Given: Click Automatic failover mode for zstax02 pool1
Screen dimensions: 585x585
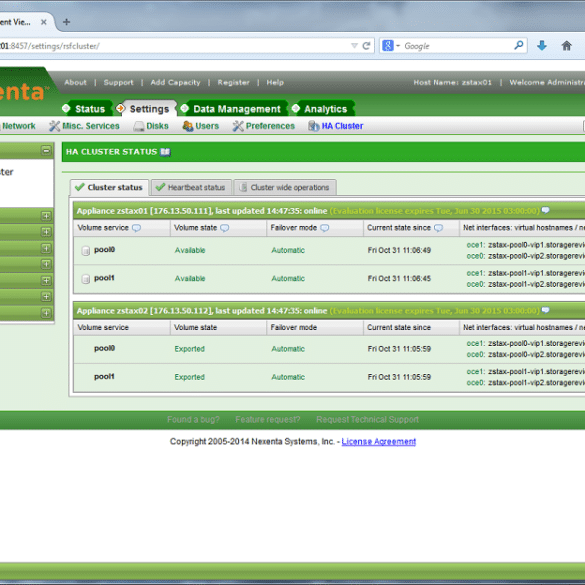Looking at the screenshot, I should click(x=288, y=377).
